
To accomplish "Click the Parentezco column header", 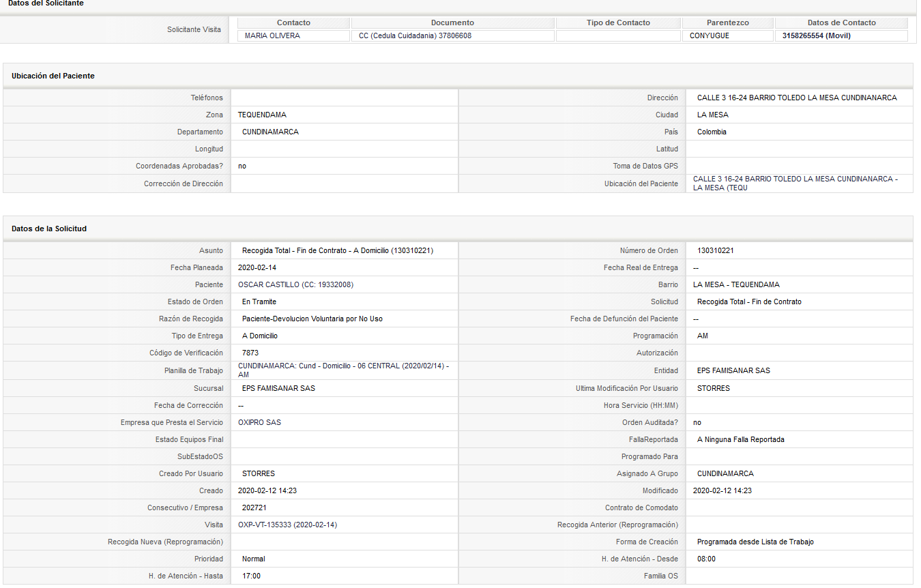I will click(x=728, y=23).
